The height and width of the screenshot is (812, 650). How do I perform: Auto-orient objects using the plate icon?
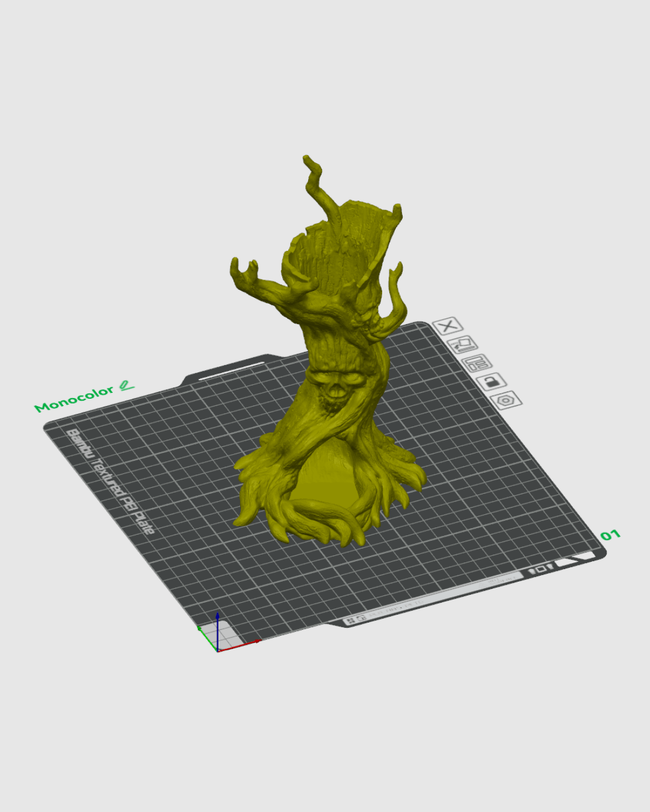[462, 345]
